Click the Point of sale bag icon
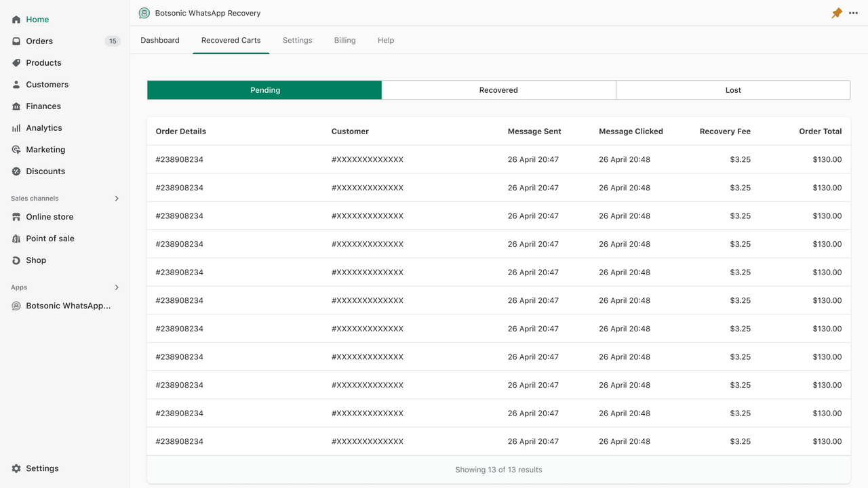This screenshot has width=868, height=488. [x=16, y=239]
